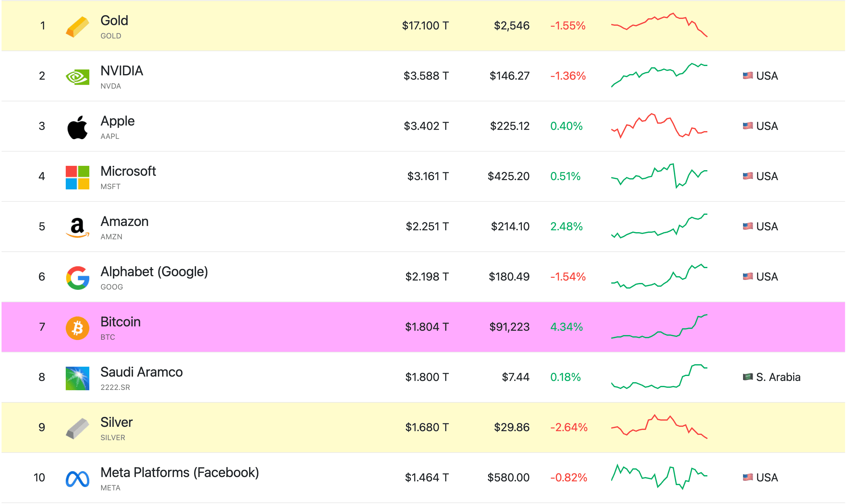This screenshot has height=504, width=846.
Task: View Alphabet's price sparkline chart
Action: coord(659,276)
